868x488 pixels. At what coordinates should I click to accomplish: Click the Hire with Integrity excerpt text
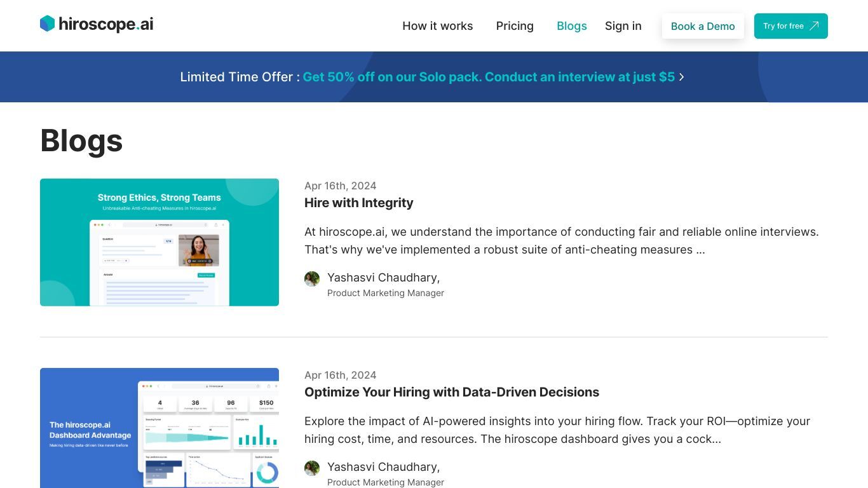(562, 241)
